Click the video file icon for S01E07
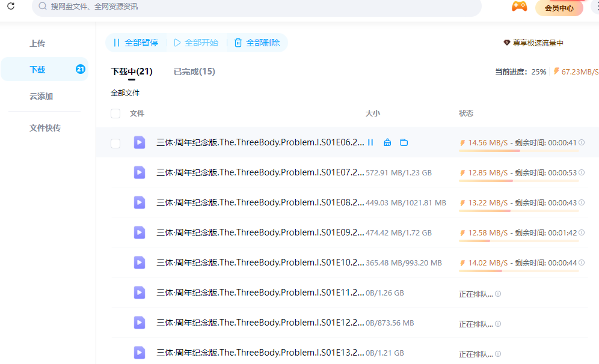Viewport: 599px width, 364px height. 140,172
